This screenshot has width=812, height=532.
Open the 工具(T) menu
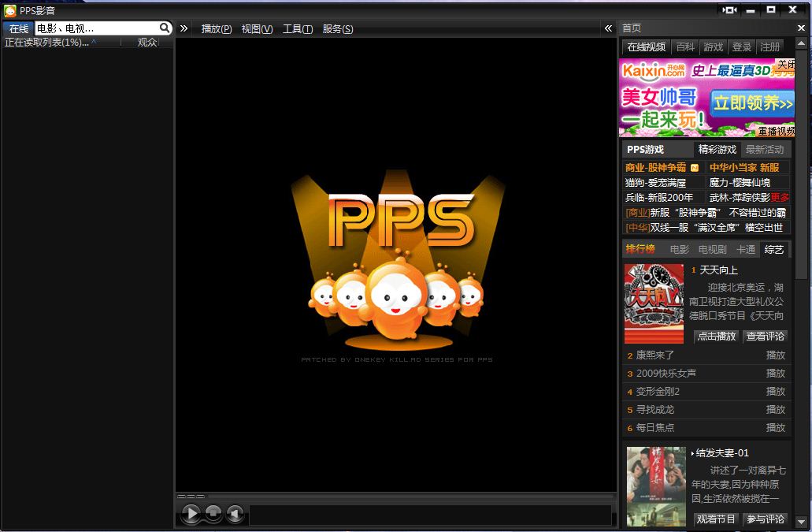[297, 29]
